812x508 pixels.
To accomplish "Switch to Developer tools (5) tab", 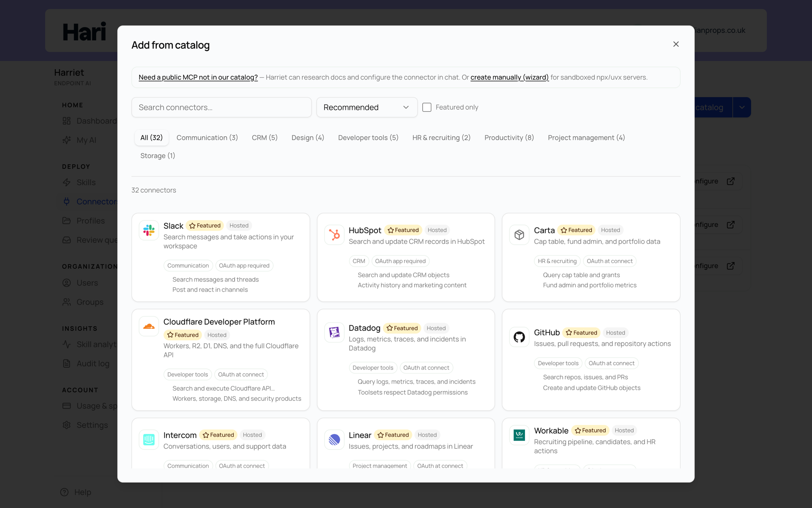I will (x=368, y=138).
